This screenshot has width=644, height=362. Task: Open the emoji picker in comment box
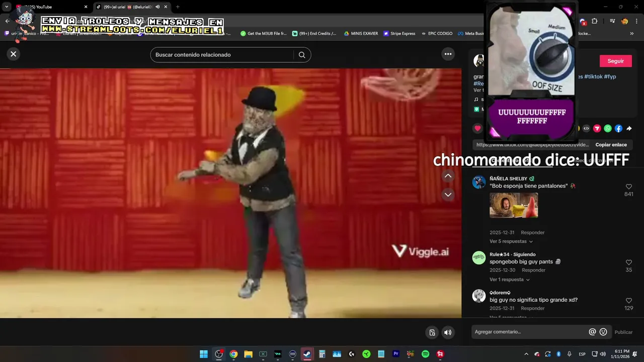[603, 332]
